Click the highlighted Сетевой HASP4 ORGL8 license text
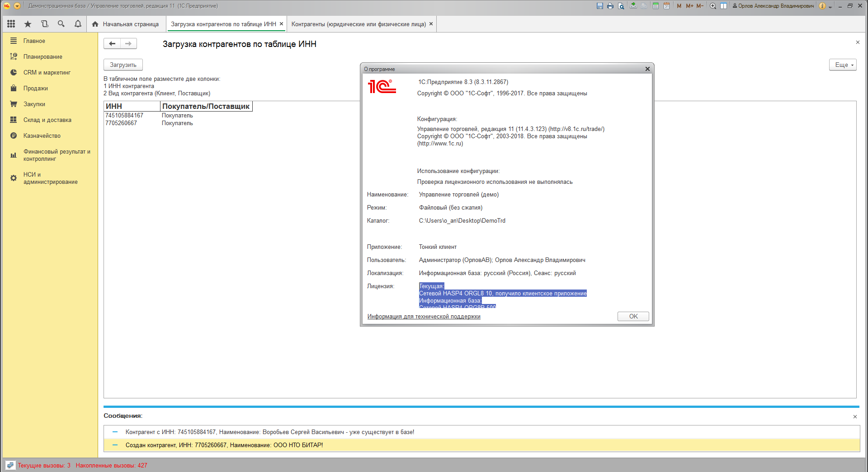The height and width of the screenshot is (472, 868). [503, 293]
